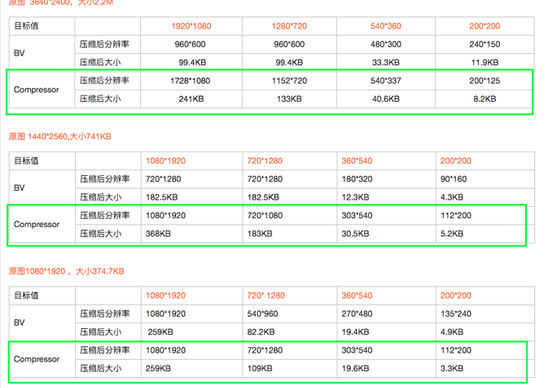Click 960*600 under the 1280*720 column

[289, 44]
